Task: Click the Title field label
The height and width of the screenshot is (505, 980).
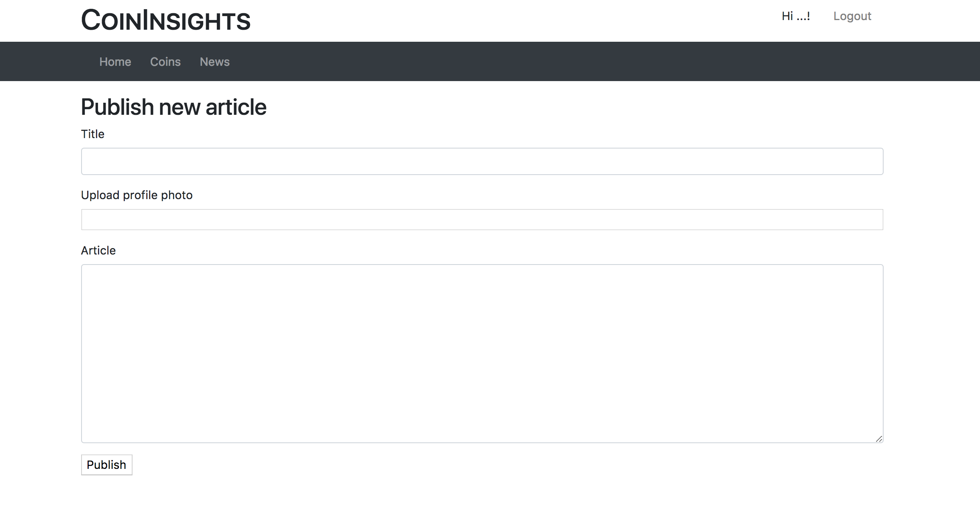Action: pyautogui.click(x=93, y=134)
